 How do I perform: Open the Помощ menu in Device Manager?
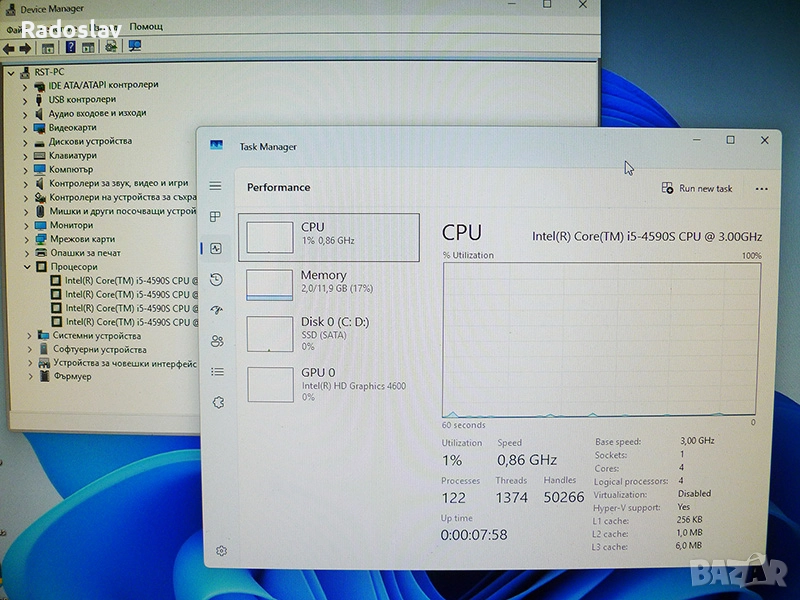[x=146, y=27]
